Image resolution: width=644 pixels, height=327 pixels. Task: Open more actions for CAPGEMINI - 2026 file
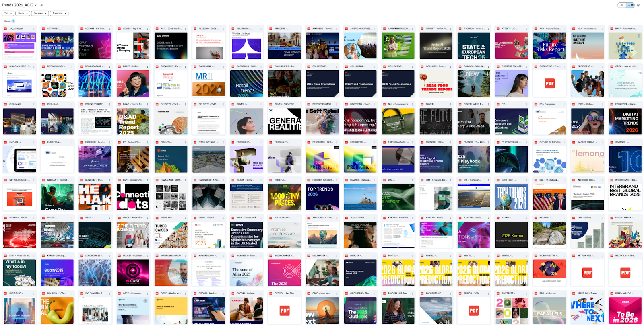pyautogui.click(x=261, y=66)
